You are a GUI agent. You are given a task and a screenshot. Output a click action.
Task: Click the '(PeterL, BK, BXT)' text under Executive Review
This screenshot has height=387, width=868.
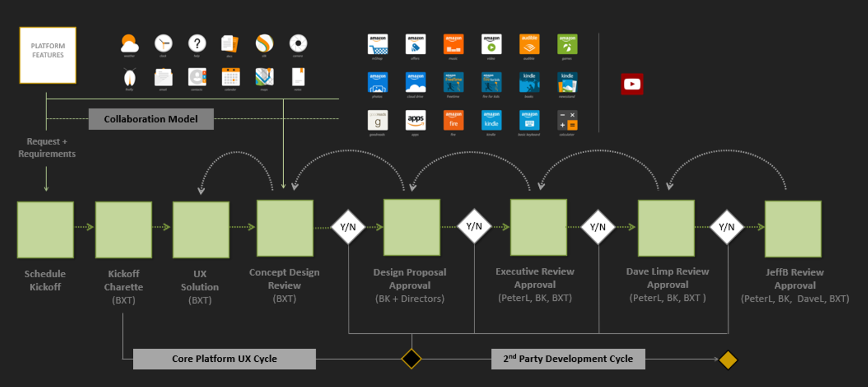pos(535,298)
